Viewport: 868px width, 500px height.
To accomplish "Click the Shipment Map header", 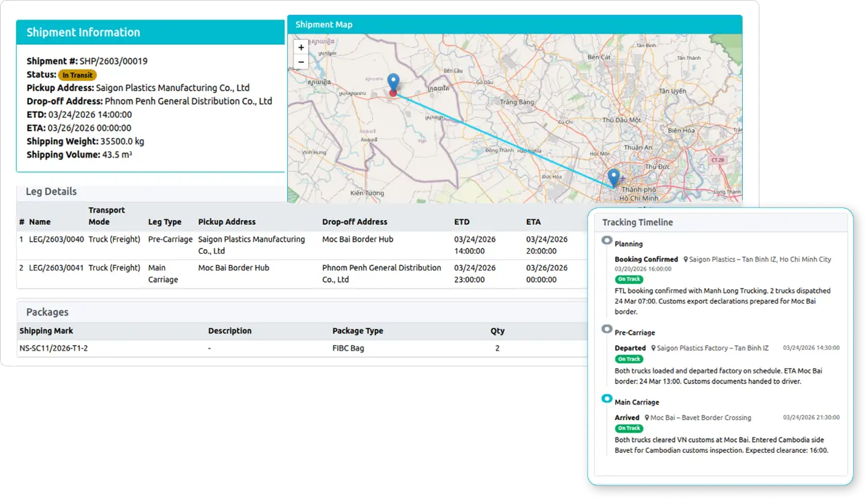I will [515, 24].
